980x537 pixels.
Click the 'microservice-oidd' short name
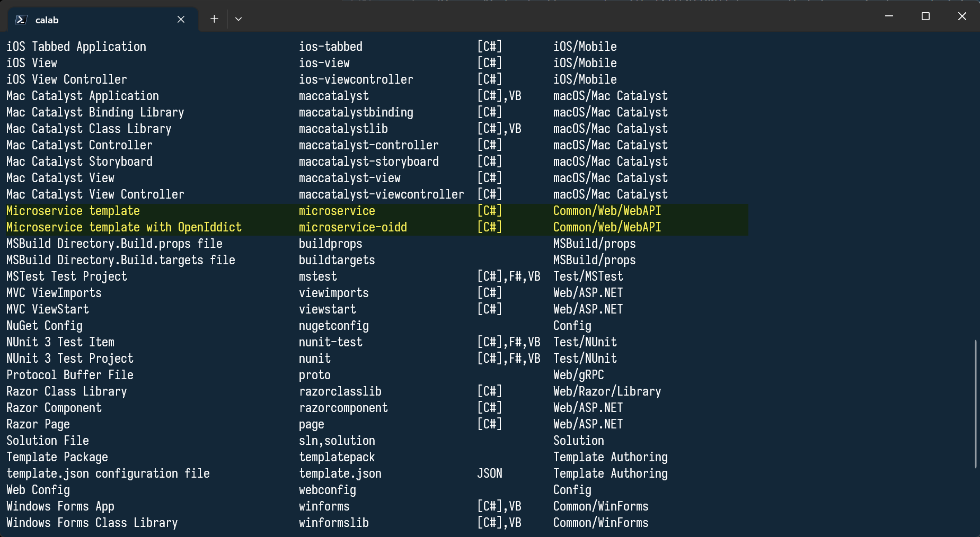[353, 227]
